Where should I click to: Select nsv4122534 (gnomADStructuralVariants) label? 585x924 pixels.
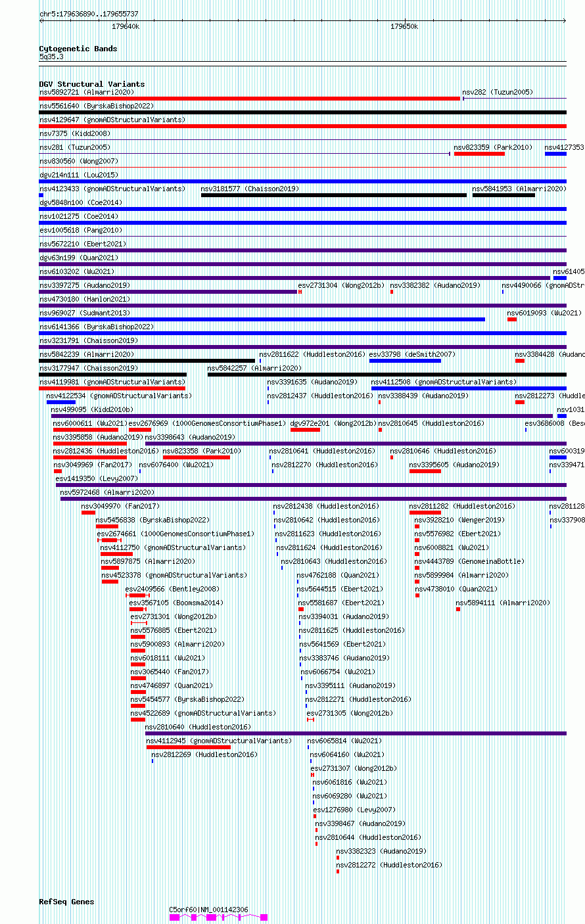(119, 396)
